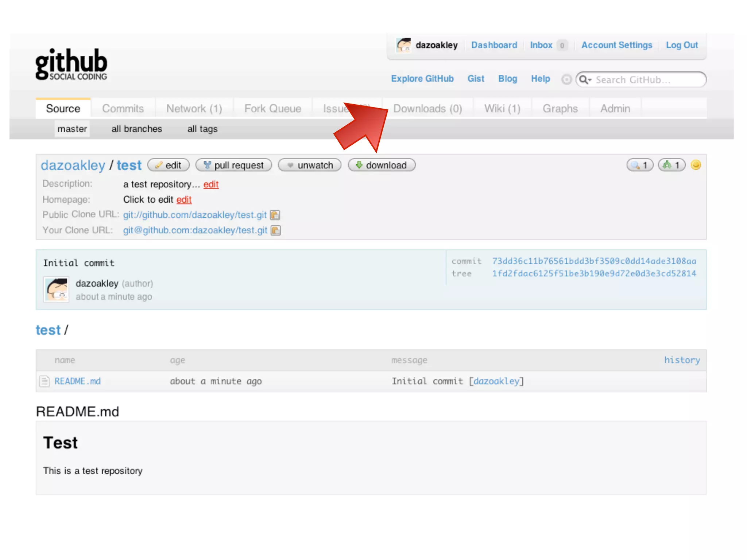Edit the repository description link
This screenshot has height=560, width=747.
pos(211,184)
